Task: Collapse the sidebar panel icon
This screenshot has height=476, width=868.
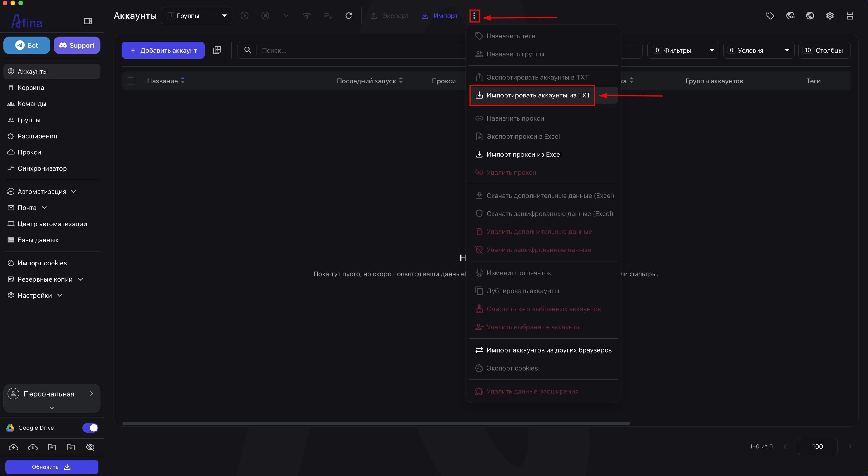Action: point(88,21)
